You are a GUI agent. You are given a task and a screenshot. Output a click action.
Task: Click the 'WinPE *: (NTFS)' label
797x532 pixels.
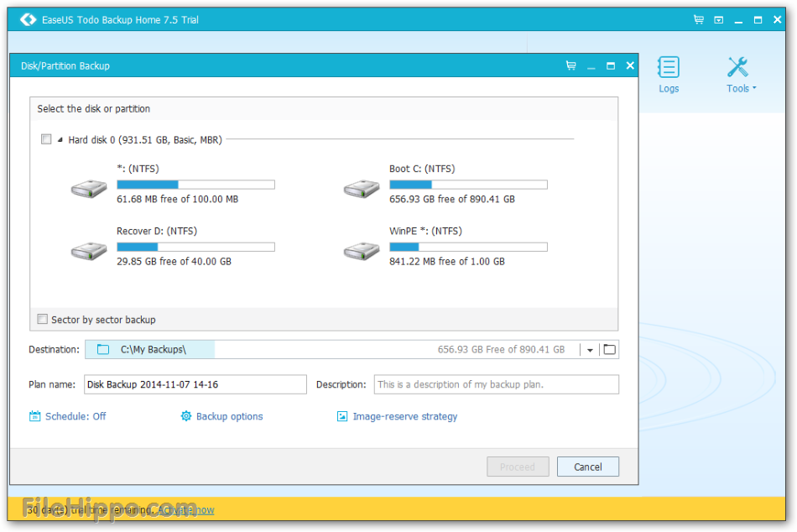(x=425, y=231)
